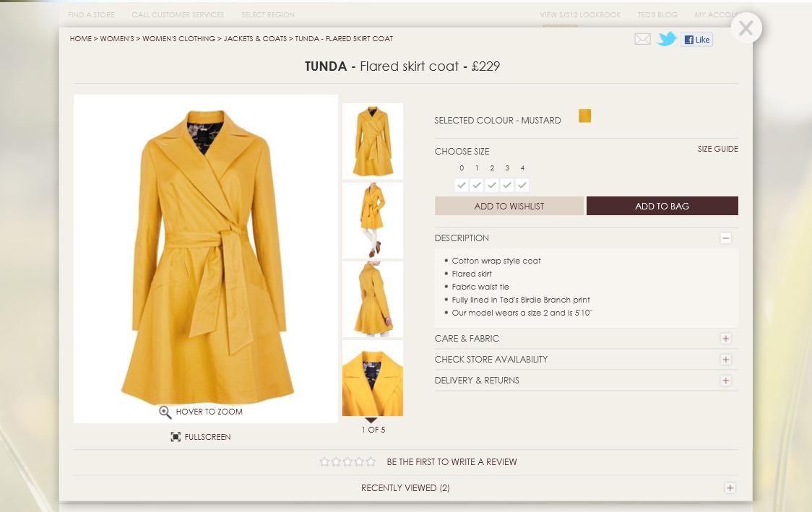Screen dimensions: 812x512
Task: Click the plus icon next to CARE & FABRIC
Action: tap(725, 338)
